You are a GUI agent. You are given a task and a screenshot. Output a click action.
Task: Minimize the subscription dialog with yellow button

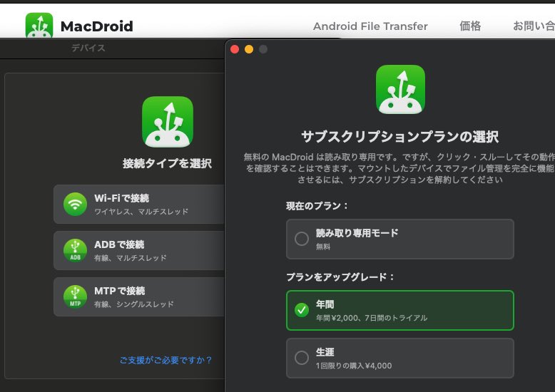pyautogui.click(x=249, y=49)
